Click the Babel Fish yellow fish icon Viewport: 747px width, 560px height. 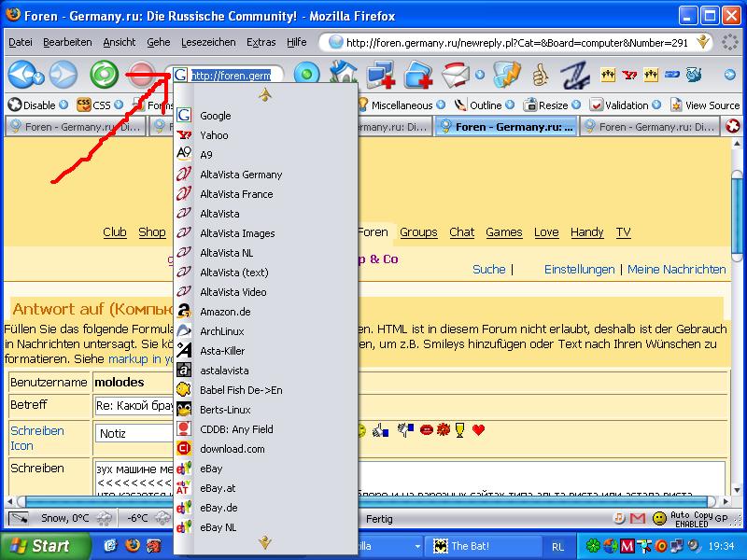184,389
